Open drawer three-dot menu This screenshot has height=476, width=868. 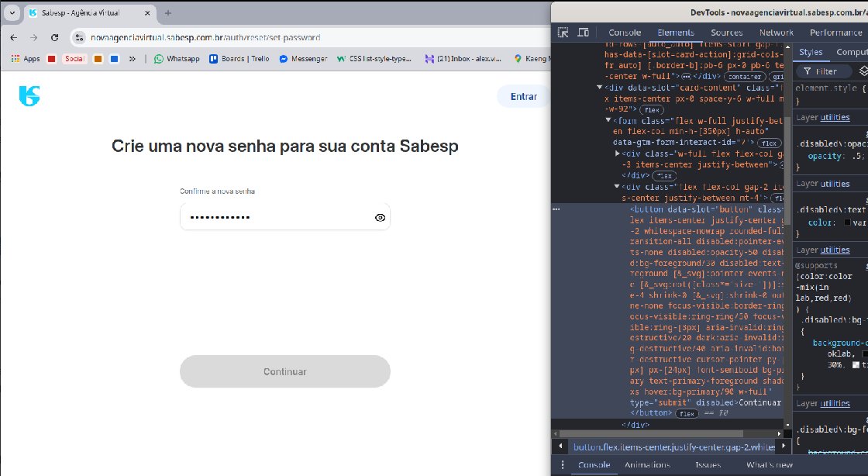click(x=563, y=465)
